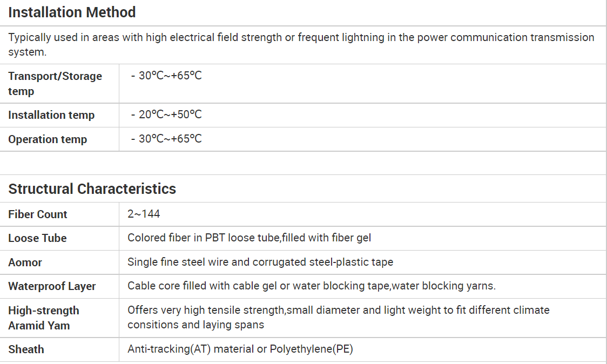Viewport: 607px width, 364px height.
Task: Click the corrugated steel-plastic tape description
Action: tap(260, 262)
